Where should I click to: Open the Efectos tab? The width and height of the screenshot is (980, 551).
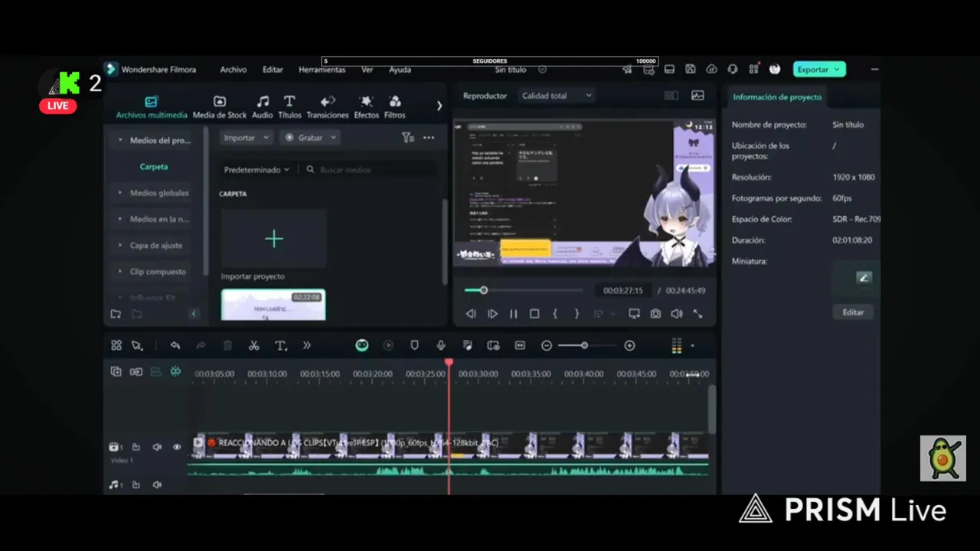[x=366, y=107]
